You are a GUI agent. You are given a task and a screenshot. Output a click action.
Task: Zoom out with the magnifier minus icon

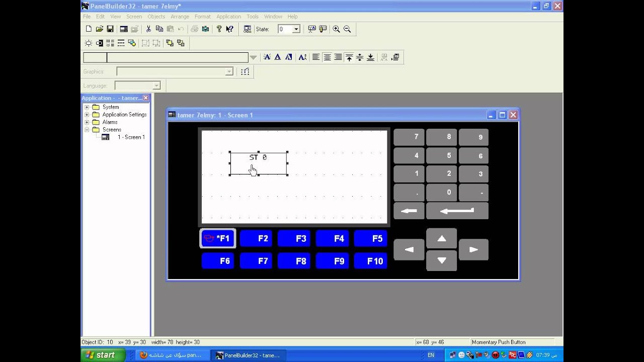pyautogui.click(x=347, y=29)
